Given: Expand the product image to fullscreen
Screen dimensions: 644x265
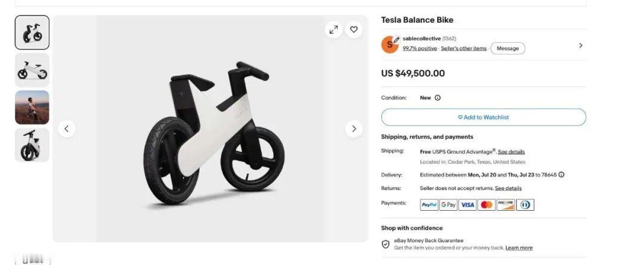Looking at the screenshot, I should 333,30.
